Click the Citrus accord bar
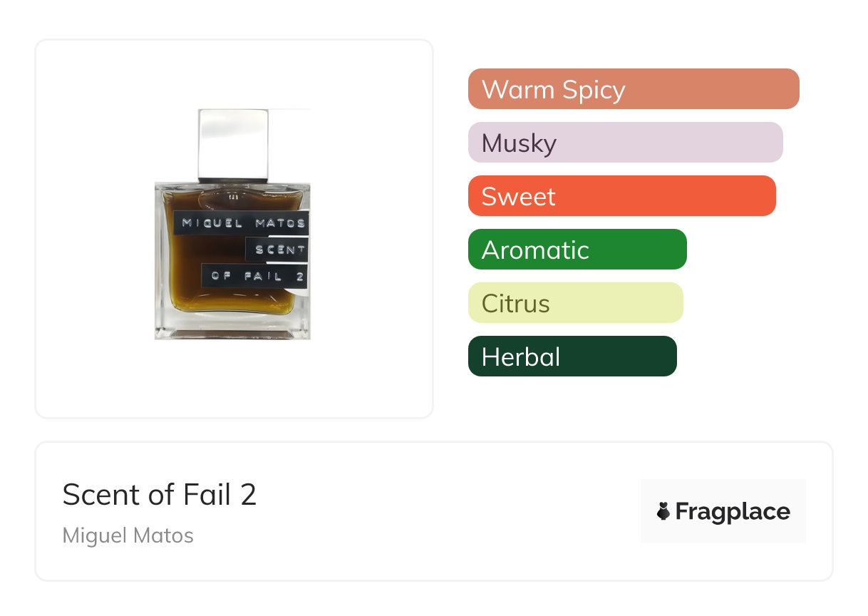Image resolution: width=868 pixels, height=616 pixels. (x=576, y=303)
